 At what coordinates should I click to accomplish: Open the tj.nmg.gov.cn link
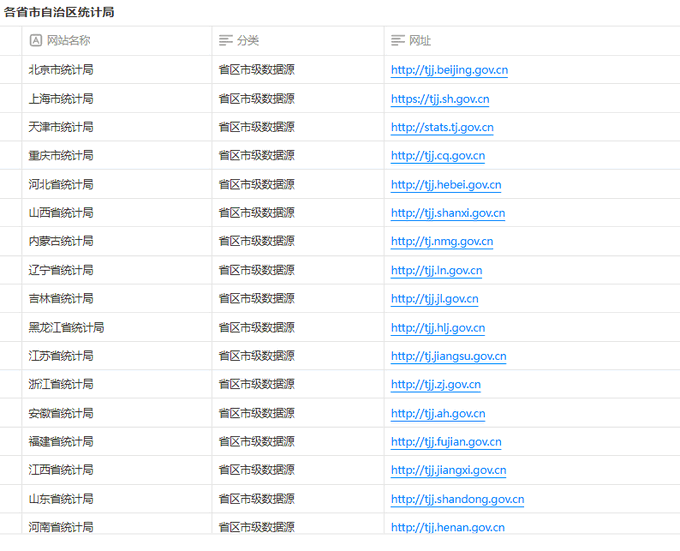(x=442, y=241)
